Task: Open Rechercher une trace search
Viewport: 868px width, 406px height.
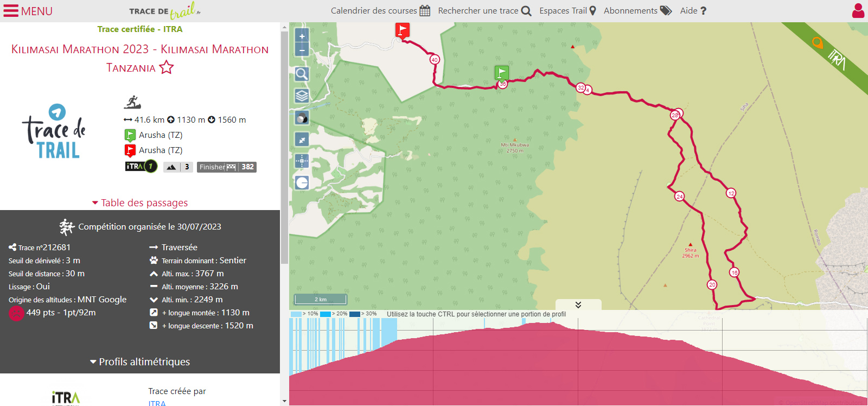Action: click(x=484, y=11)
